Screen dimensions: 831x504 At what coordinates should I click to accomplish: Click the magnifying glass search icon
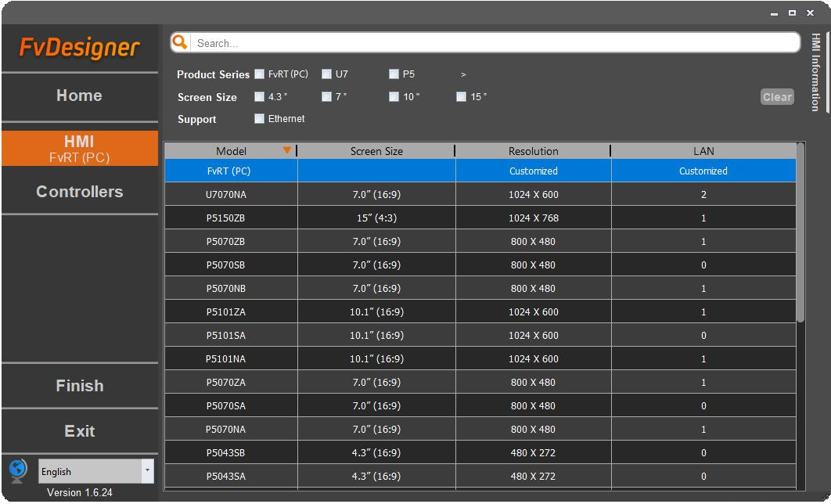tap(180, 42)
